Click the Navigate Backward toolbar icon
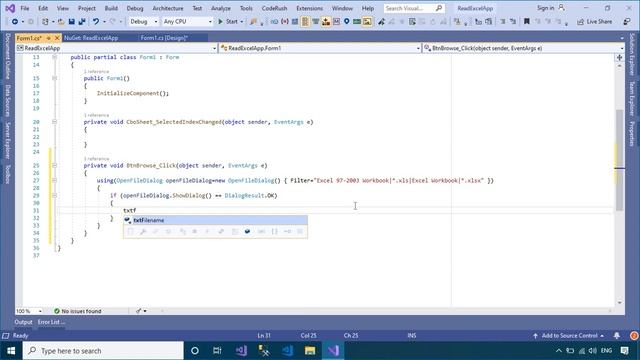Image resolution: width=640 pixels, height=360 pixels. [x=15, y=22]
